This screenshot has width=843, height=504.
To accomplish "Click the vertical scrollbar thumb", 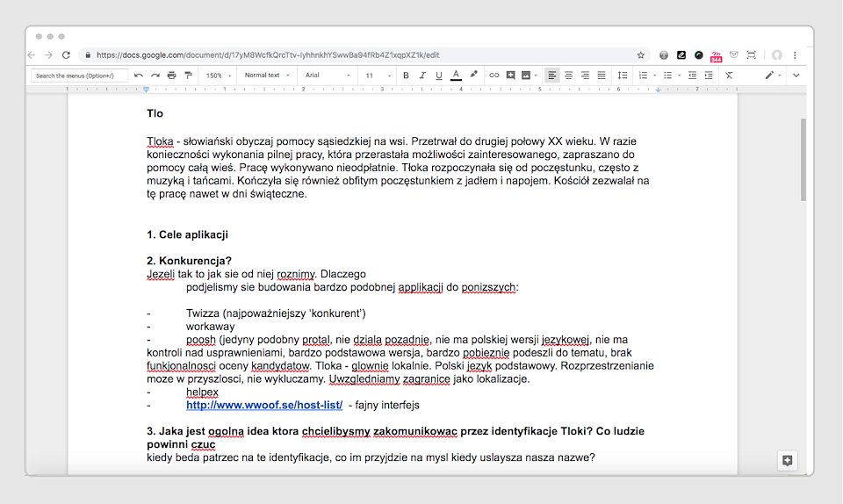I will click(x=803, y=160).
